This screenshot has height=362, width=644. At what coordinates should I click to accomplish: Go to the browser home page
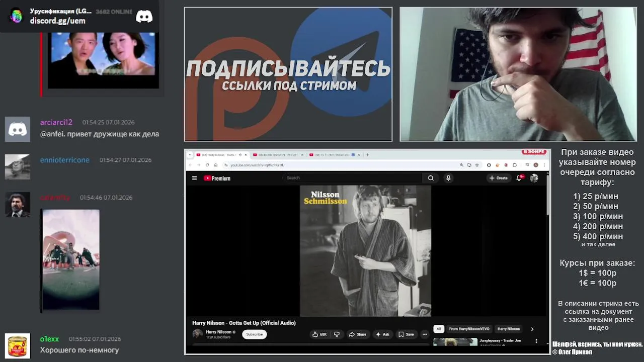click(216, 165)
